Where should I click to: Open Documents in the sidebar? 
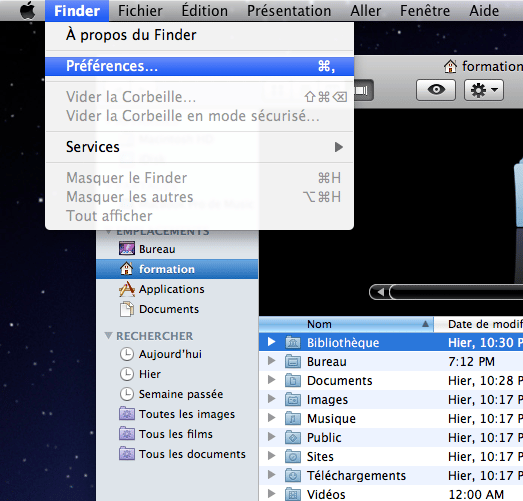click(177, 309)
